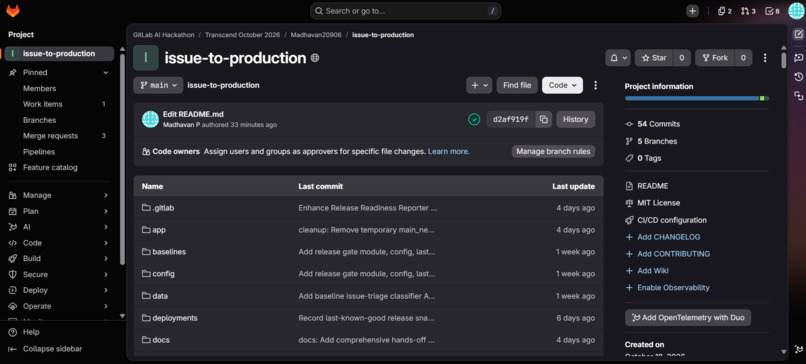Open project actions vertical ellipsis beside Fork
Screen dimensions: 806x364
(x=765, y=58)
